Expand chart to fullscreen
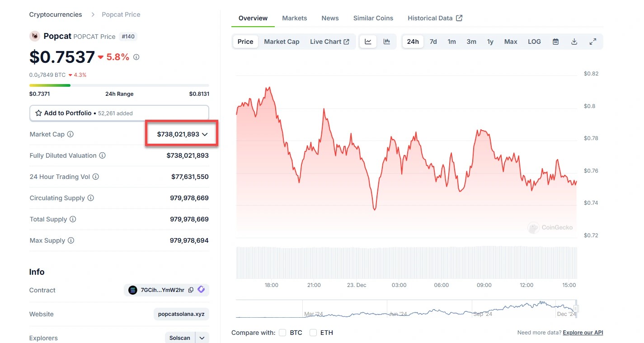The height and width of the screenshot is (343, 644). click(592, 42)
